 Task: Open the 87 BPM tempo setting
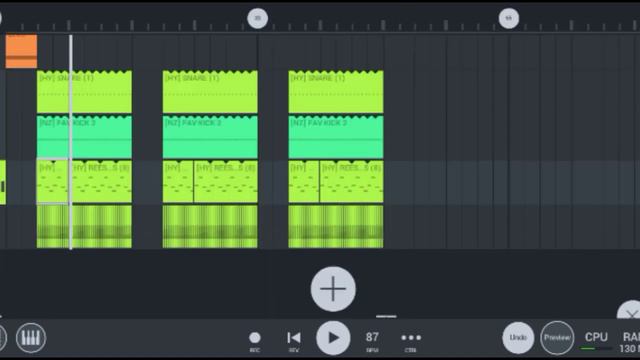pyautogui.click(x=372, y=341)
